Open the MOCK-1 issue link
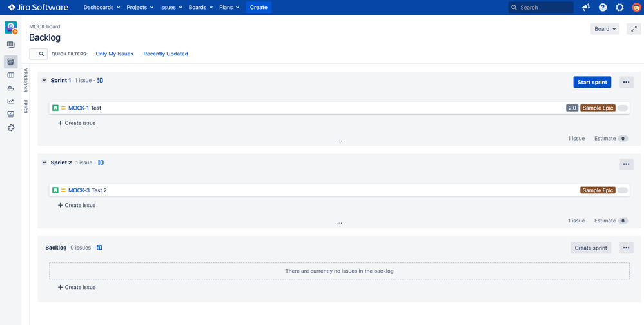 click(79, 108)
